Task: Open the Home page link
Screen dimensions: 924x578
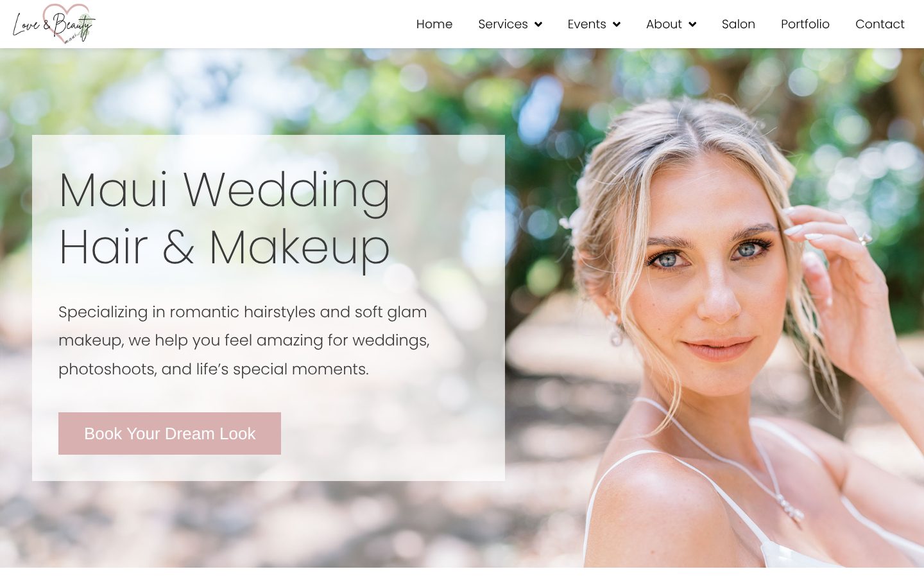Action: [x=434, y=24]
